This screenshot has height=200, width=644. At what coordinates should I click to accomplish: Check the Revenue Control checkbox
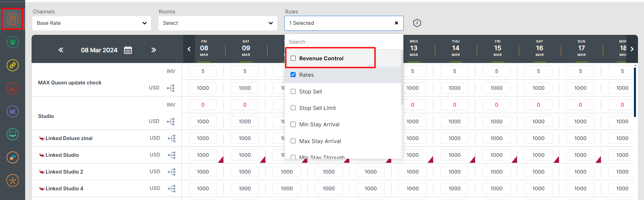[293, 58]
